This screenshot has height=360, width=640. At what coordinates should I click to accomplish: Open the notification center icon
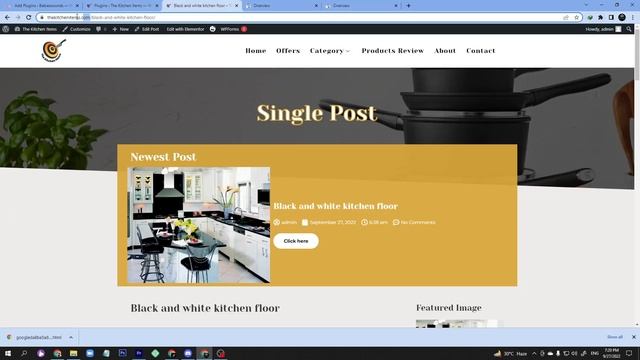(x=629, y=353)
